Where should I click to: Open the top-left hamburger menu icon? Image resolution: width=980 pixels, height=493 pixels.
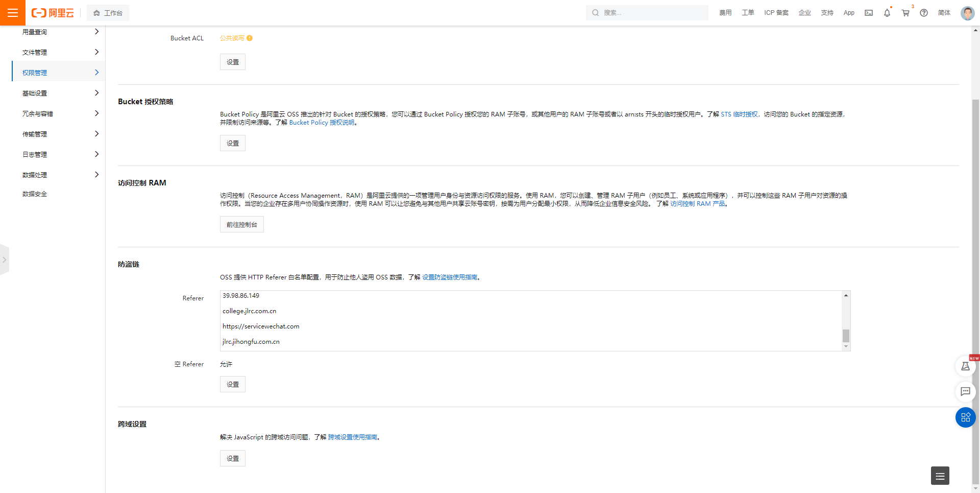13,13
